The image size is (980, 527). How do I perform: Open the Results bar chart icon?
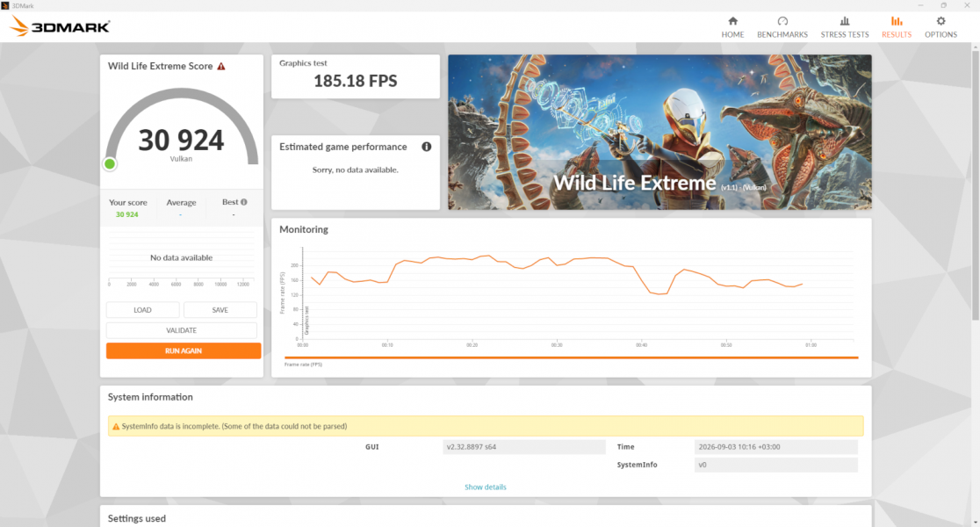click(x=897, y=21)
